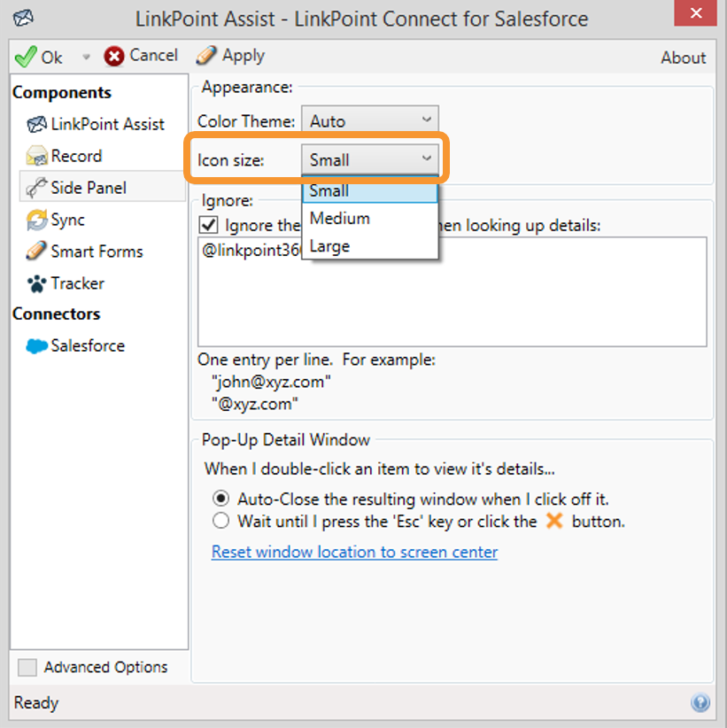Screen dimensions: 727x728
Task: Click the Ready status bar text
Action: point(36,703)
